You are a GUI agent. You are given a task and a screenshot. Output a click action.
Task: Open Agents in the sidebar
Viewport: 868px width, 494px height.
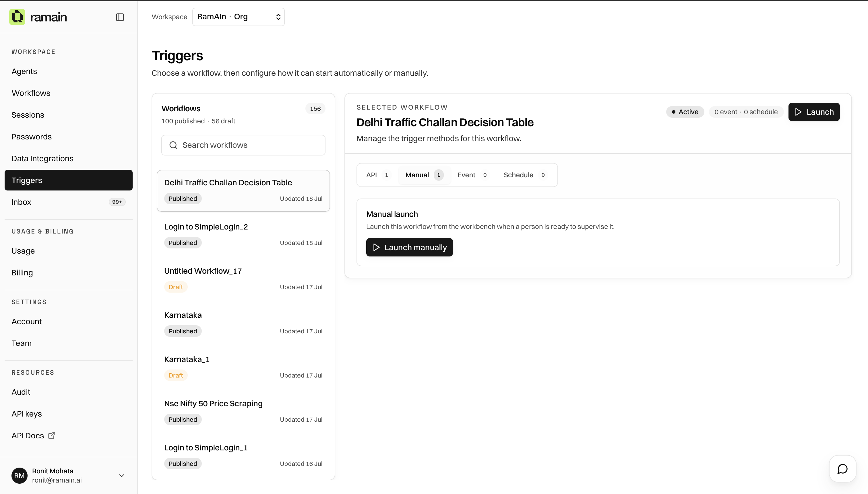click(68, 71)
